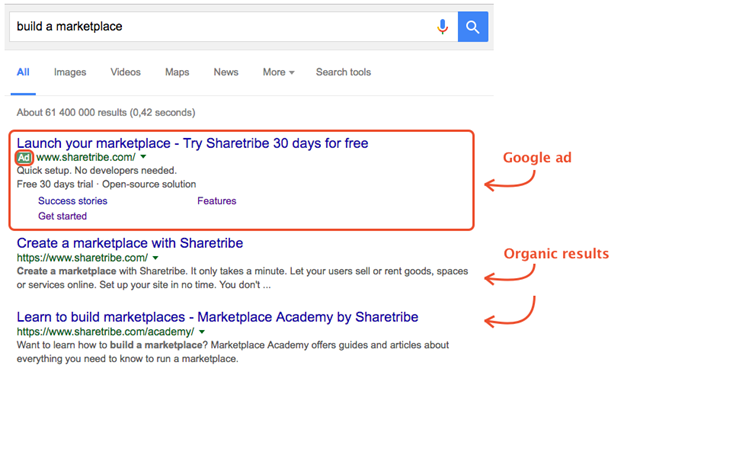Expand arrow next to www.sharetribe.com/ ad URL
This screenshot has height=460, width=739.
(144, 157)
